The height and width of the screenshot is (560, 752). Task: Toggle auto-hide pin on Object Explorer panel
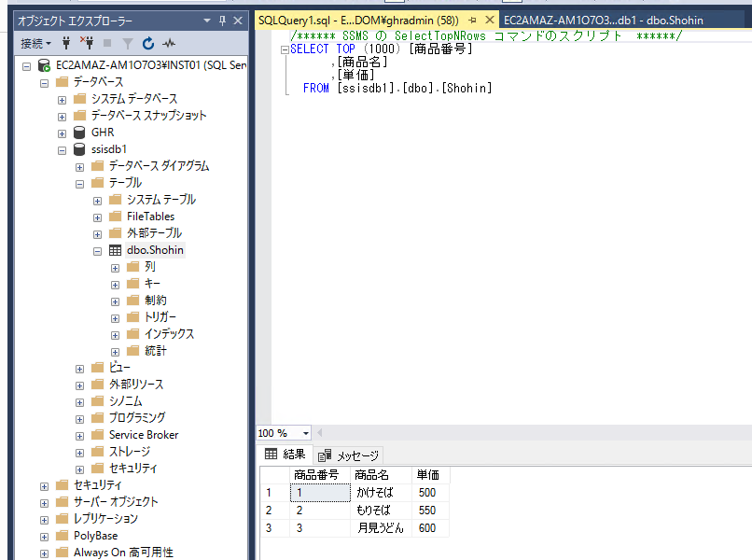[223, 21]
